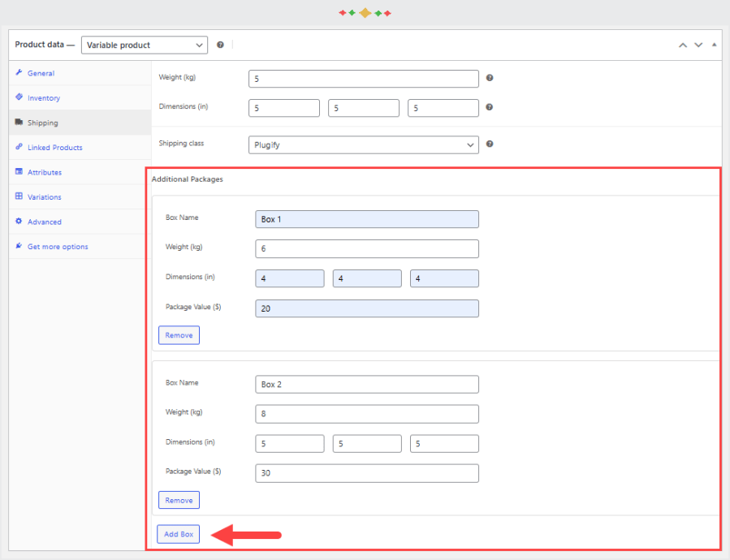Open Inventory settings via its diamond icon
Viewport: 730px width, 560px height.
19,97
